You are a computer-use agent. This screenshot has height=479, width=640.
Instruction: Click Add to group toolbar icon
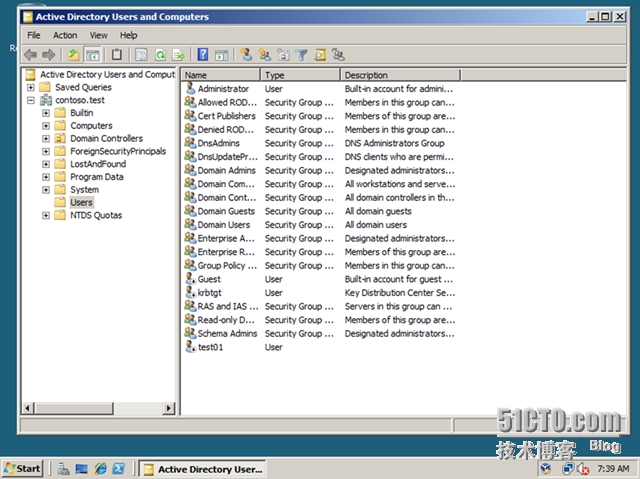(x=338, y=55)
